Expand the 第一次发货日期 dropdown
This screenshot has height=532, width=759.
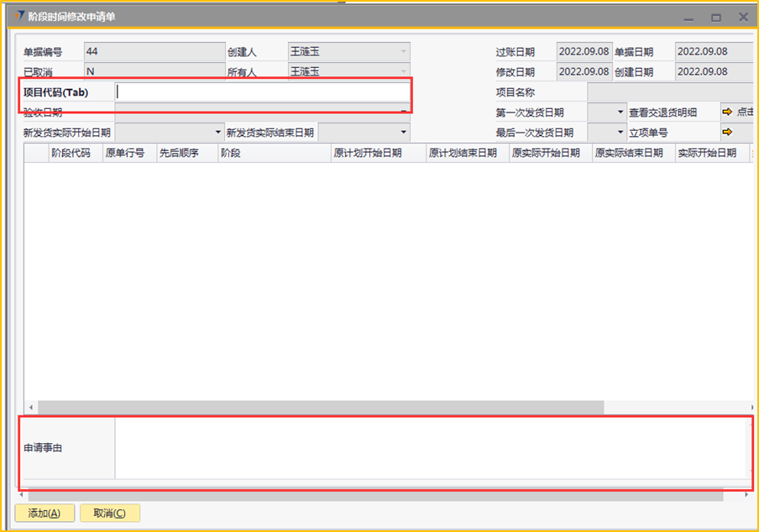(x=620, y=112)
